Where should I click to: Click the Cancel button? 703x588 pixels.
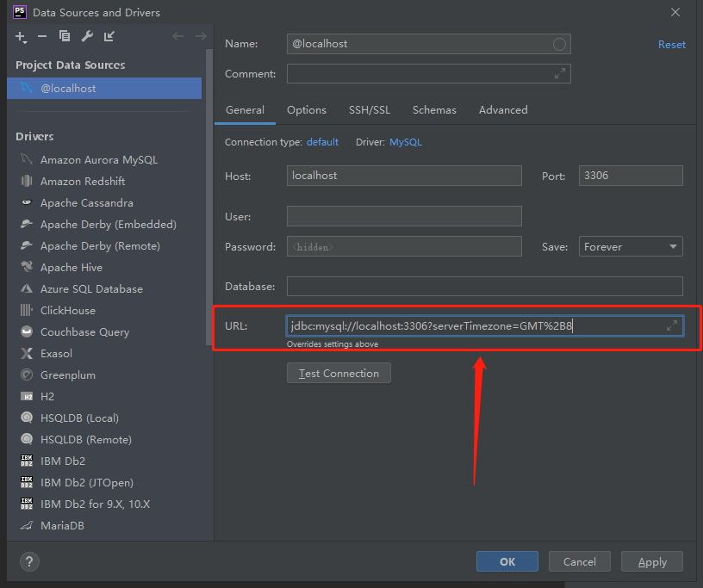pos(579,561)
